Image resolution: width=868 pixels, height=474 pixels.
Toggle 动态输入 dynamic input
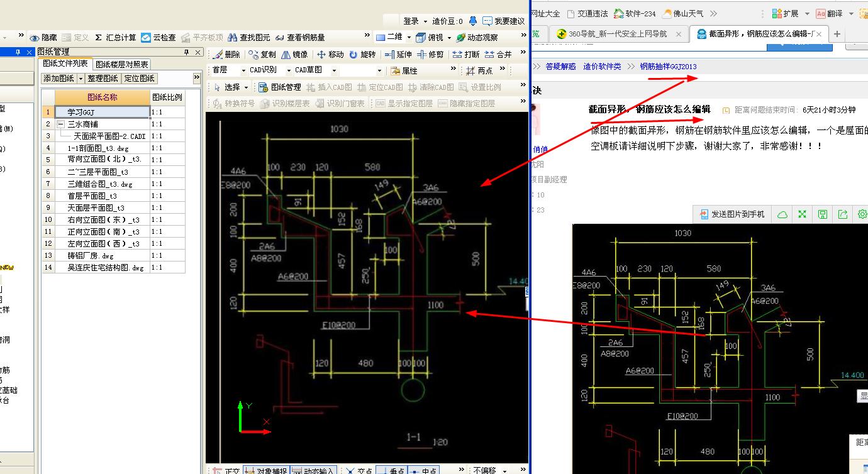click(x=313, y=470)
